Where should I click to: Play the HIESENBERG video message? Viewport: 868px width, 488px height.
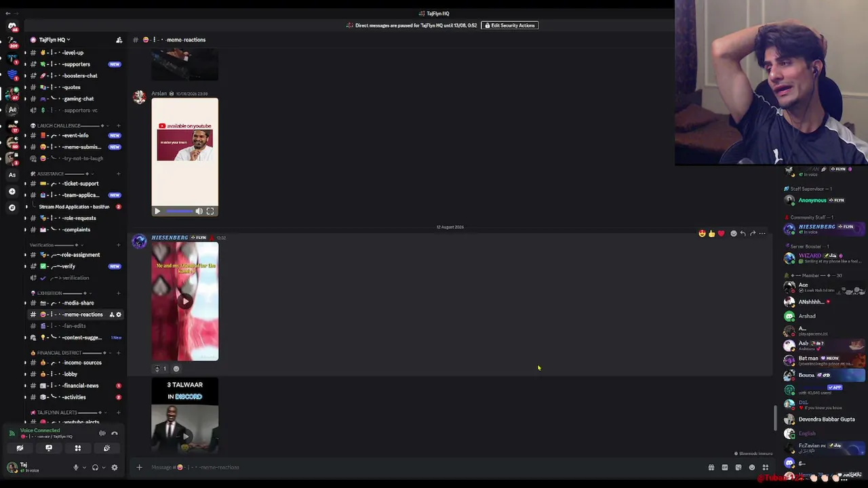(185, 302)
